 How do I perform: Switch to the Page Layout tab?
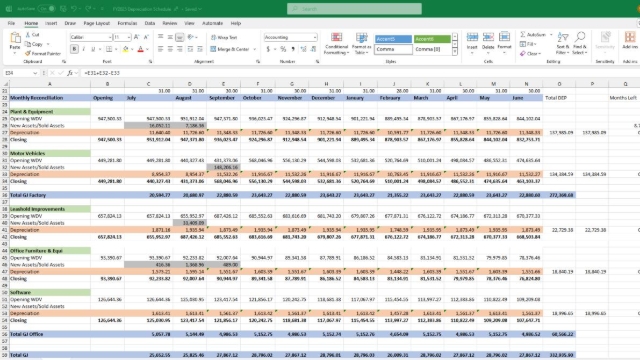97,23
